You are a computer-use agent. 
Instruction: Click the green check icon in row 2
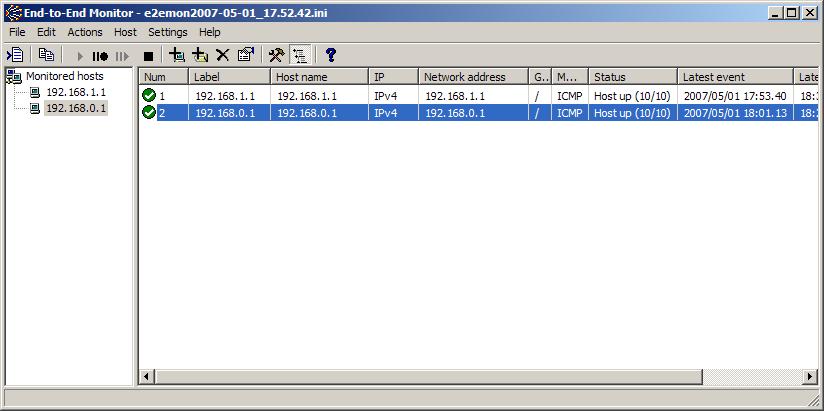[149, 112]
